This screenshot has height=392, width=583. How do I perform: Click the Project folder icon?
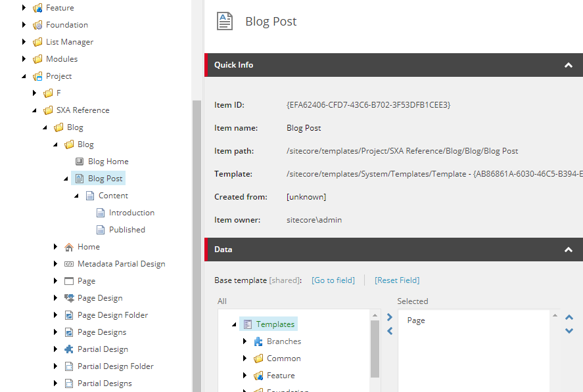pos(37,76)
